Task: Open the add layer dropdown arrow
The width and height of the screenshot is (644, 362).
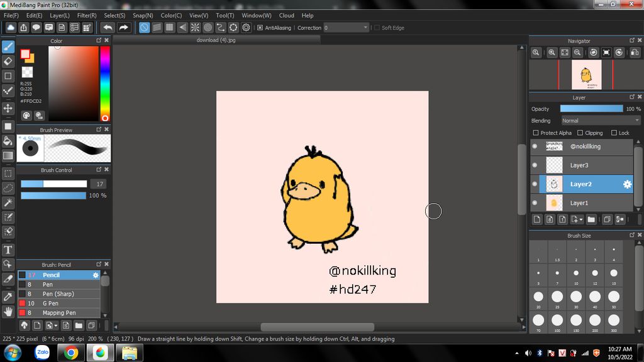Action: click(580, 219)
